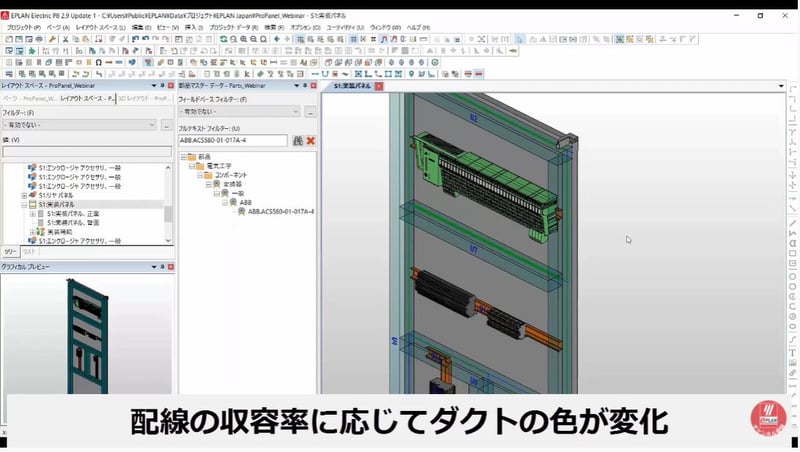Screen dimensions: 800x452
Task: Open the Parts Master Data panel menu arrow
Action: click(x=296, y=85)
